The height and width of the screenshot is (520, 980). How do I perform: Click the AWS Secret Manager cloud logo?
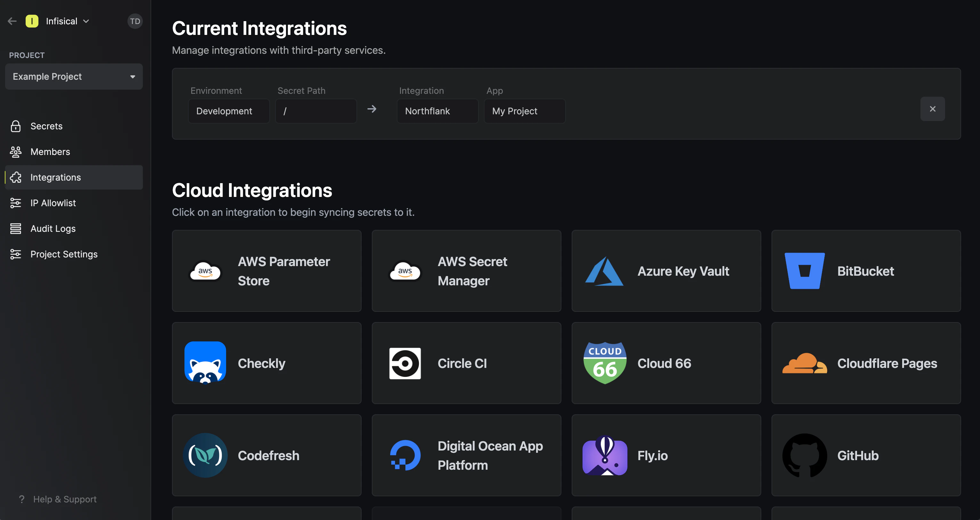click(x=405, y=271)
